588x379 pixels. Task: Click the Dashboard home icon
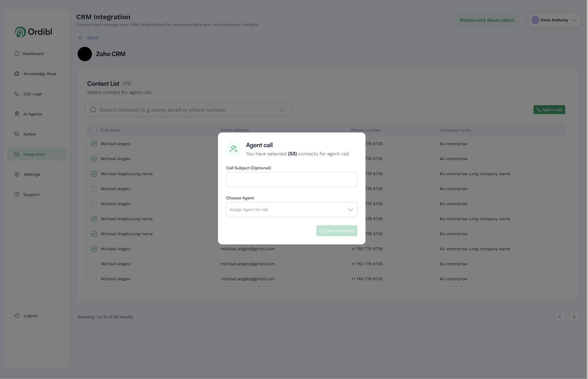[17, 54]
